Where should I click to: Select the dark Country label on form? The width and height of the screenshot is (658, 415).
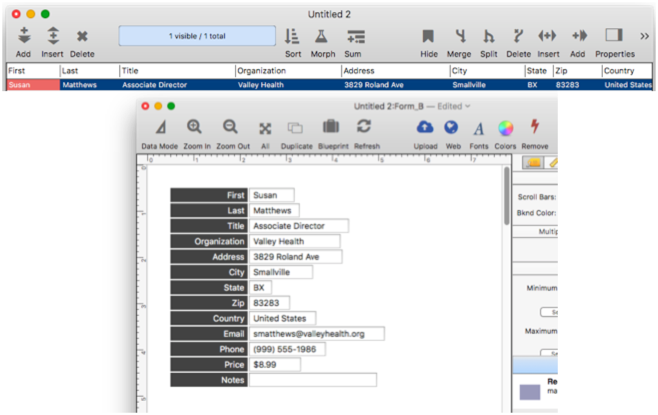pos(209,318)
